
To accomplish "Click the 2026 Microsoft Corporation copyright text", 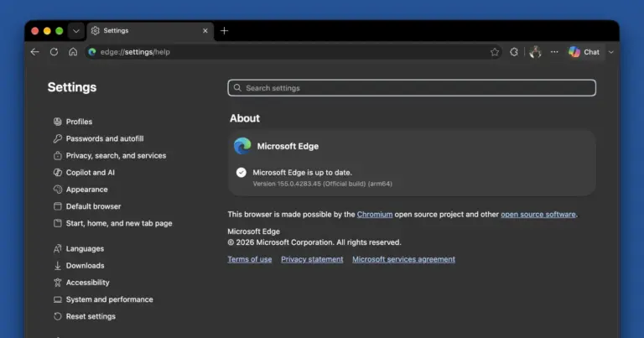I will pyautogui.click(x=314, y=242).
